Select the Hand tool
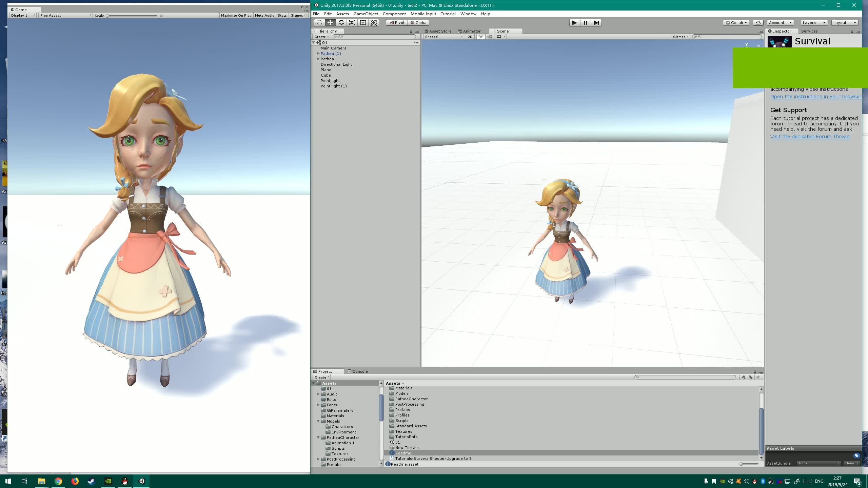The width and height of the screenshot is (868, 488). [319, 23]
